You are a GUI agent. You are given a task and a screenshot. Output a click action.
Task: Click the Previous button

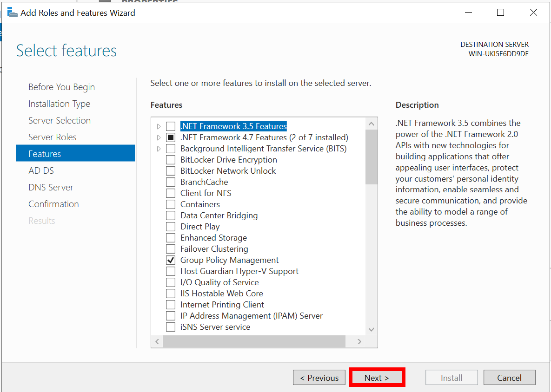tap(319, 378)
